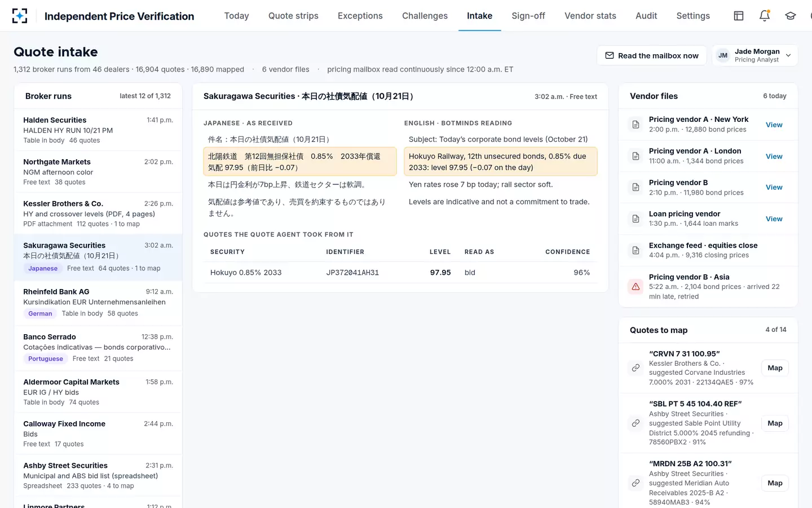Open Ashby Street Securities broker run
The width and height of the screenshot is (812, 508).
[98, 475]
